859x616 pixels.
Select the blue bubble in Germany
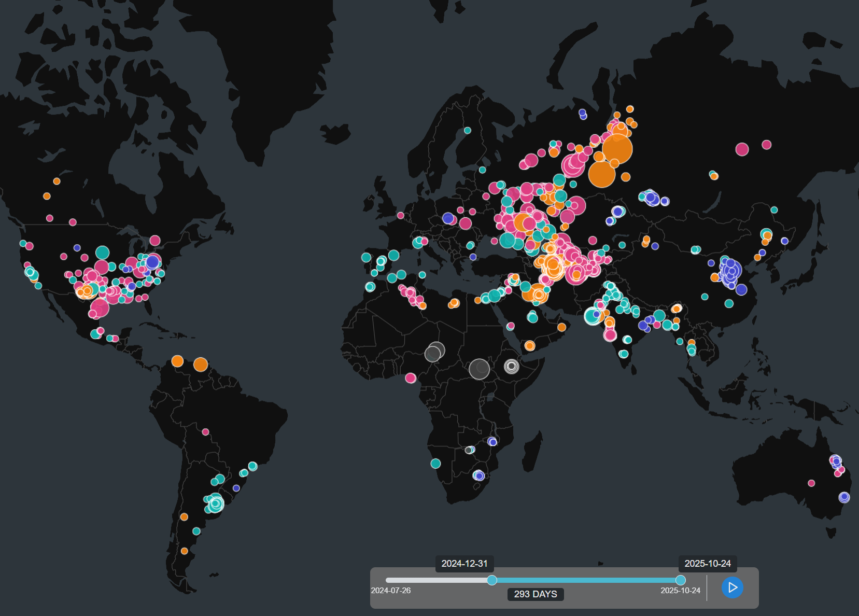coord(448,218)
